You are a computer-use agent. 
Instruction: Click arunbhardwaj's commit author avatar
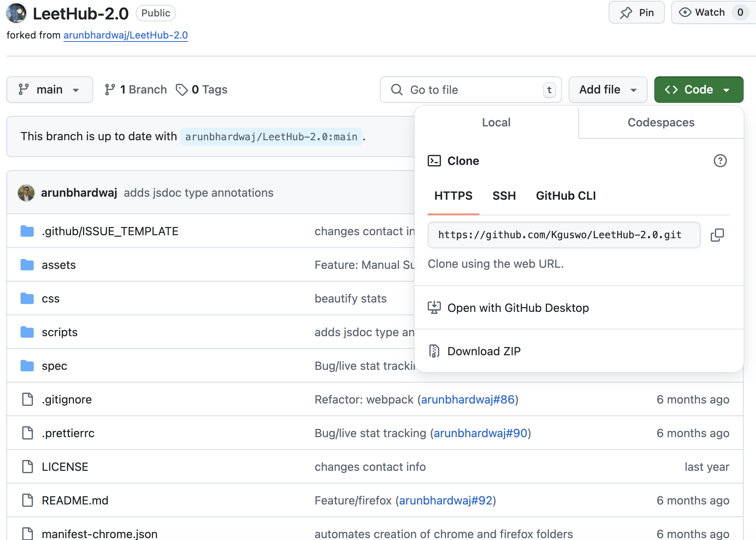(x=26, y=193)
